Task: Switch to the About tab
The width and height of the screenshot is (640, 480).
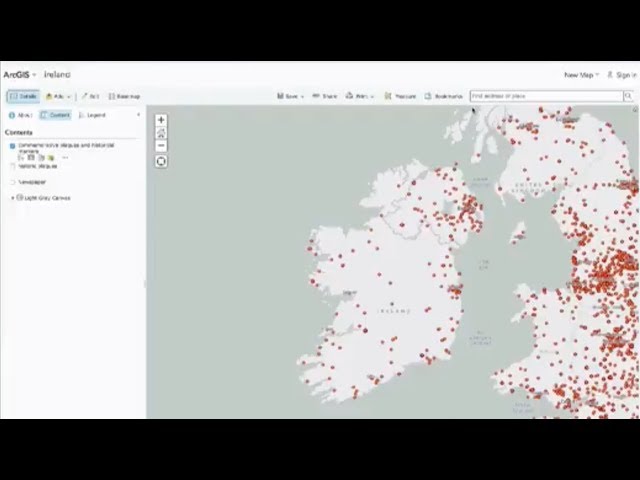Action: click(20, 115)
